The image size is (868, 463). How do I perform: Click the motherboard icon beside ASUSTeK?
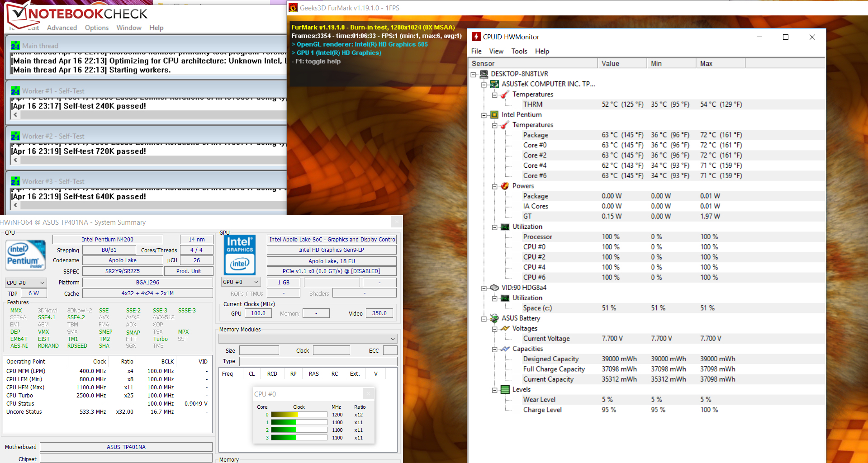(494, 84)
